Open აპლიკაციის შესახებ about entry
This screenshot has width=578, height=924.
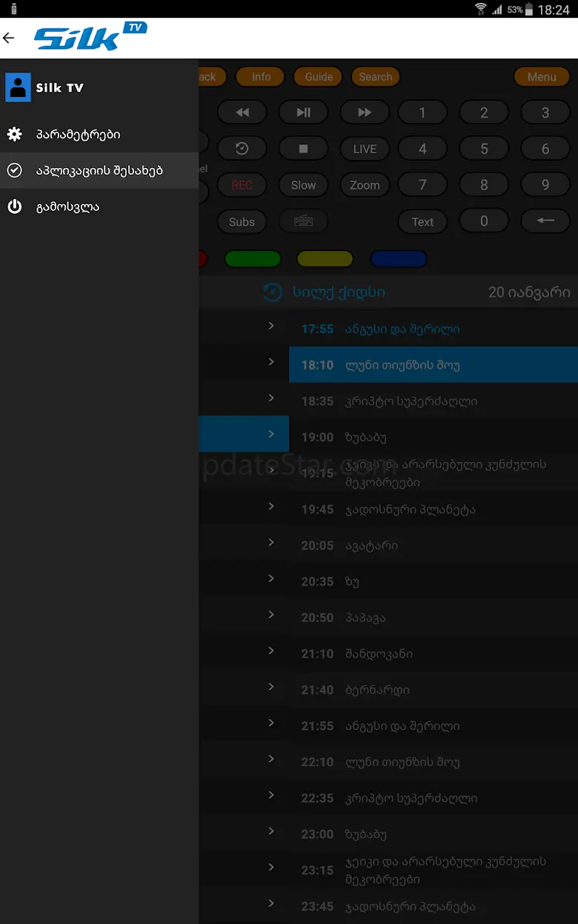(99, 170)
